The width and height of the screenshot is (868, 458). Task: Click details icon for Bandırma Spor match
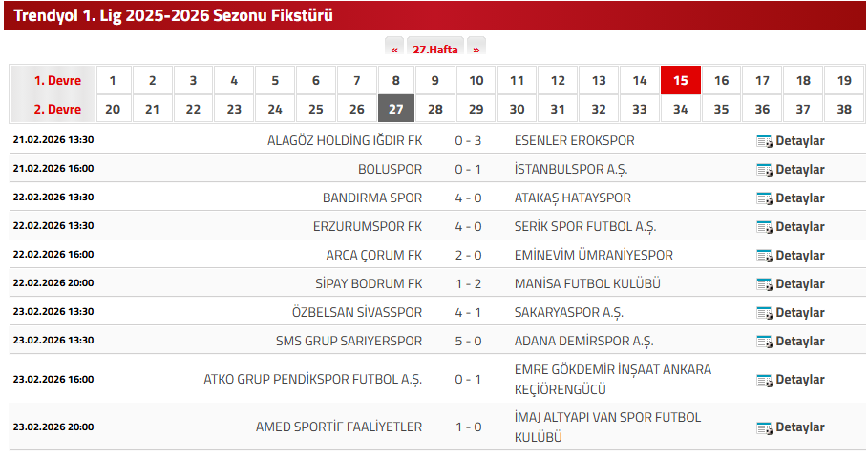click(764, 198)
